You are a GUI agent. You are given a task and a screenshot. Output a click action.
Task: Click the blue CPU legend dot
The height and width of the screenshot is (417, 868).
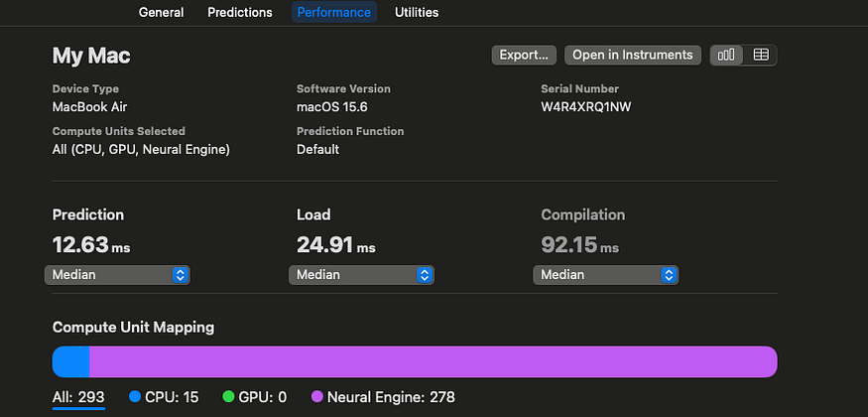(x=135, y=396)
